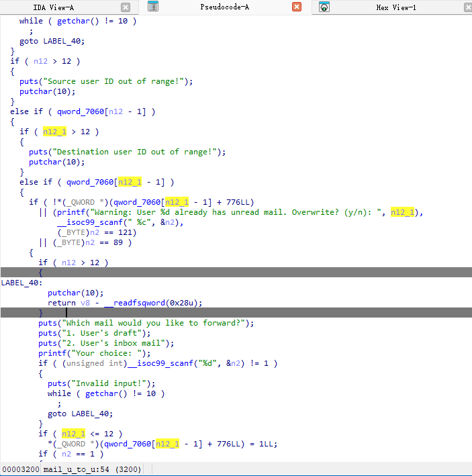
Task: Click status bar text mail_u_to_u:54 (3200)
Action: tap(92, 469)
